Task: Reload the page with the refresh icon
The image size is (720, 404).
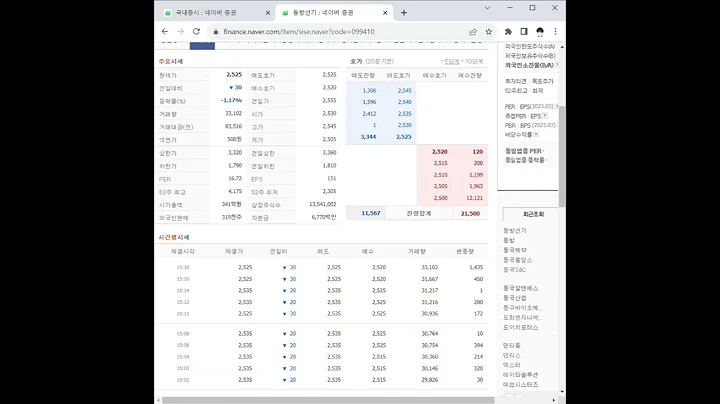Action: (x=196, y=31)
